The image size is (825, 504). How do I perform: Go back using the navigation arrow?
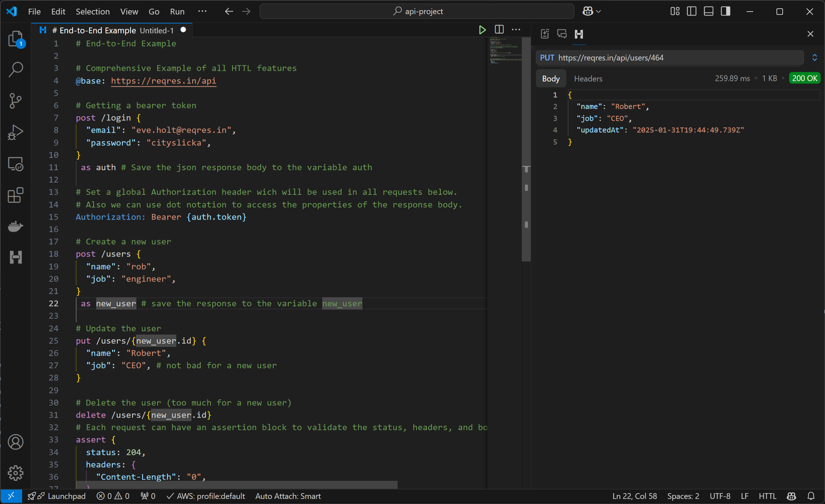[229, 11]
